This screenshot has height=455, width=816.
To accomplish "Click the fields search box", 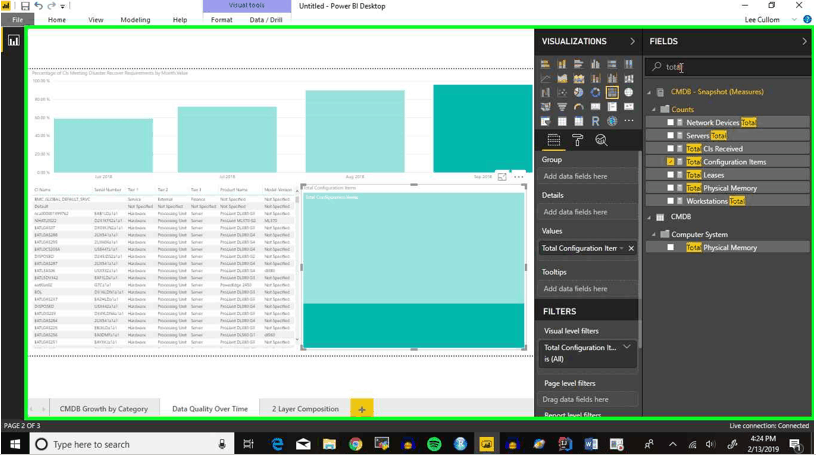I will click(728, 67).
